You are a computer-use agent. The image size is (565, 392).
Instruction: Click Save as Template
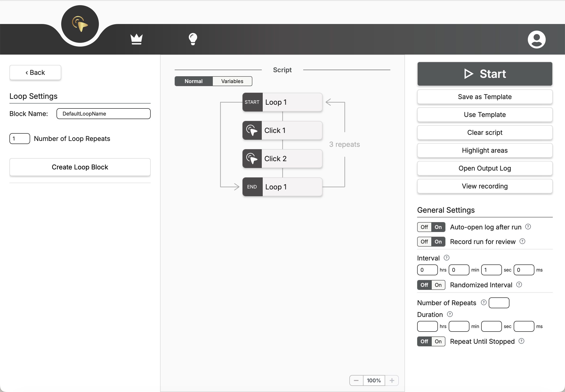(x=485, y=97)
